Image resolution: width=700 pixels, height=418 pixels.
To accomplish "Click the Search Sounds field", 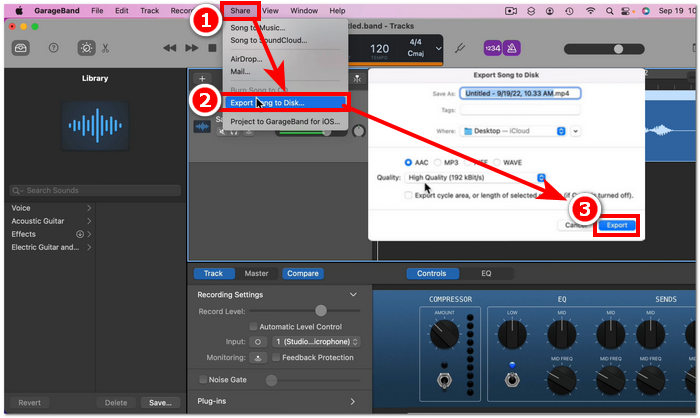I will point(95,190).
